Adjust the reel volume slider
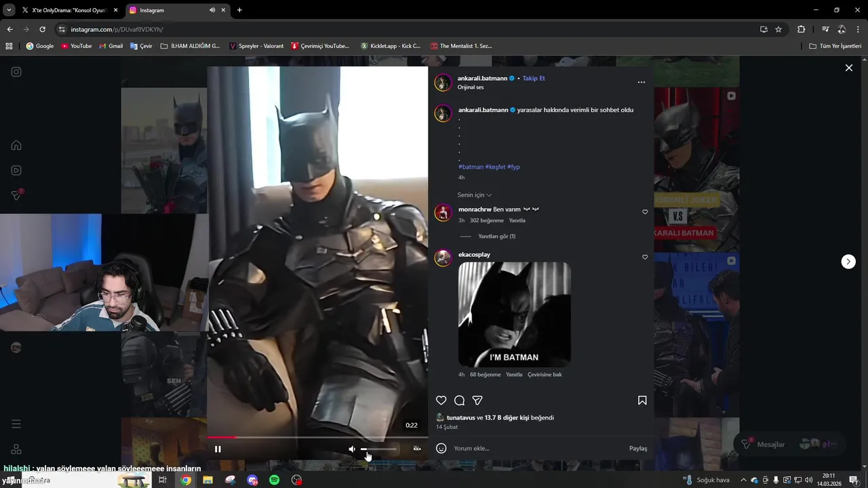Screen dimensions: 868x488 pyautogui.click(x=378, y=449)
